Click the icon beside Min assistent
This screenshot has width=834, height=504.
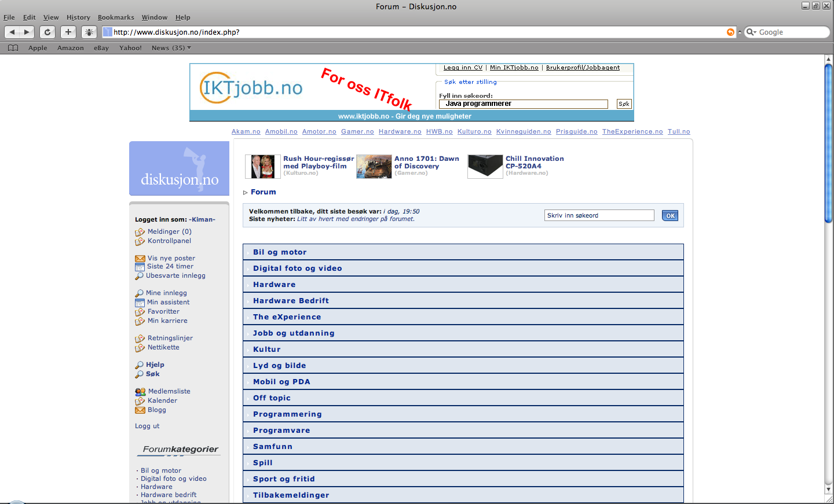140,303
